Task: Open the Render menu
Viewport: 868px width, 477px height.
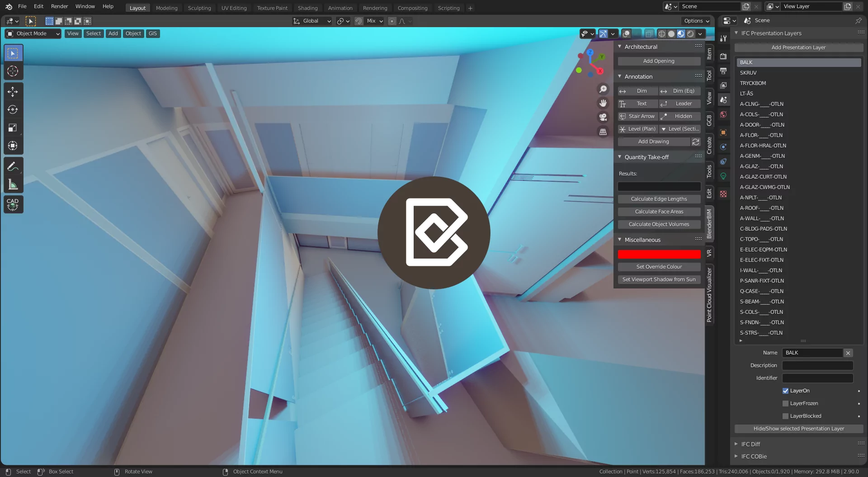Action: (59, 6)
